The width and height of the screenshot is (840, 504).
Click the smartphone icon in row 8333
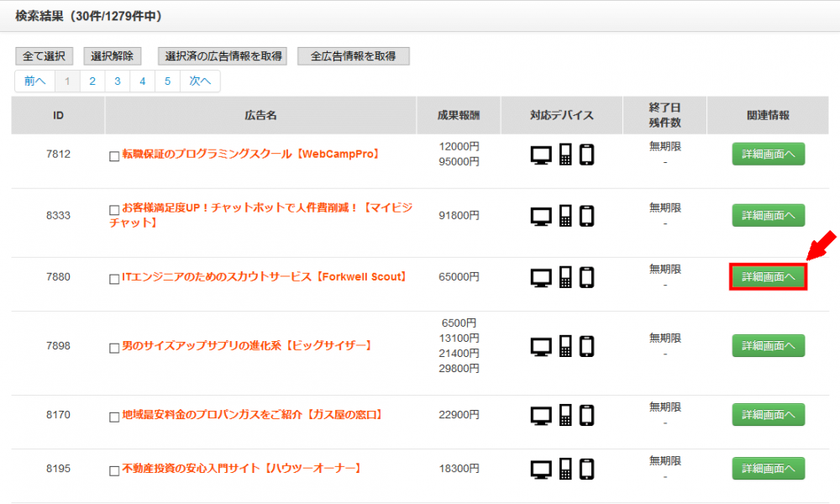[x=587, y=217]
